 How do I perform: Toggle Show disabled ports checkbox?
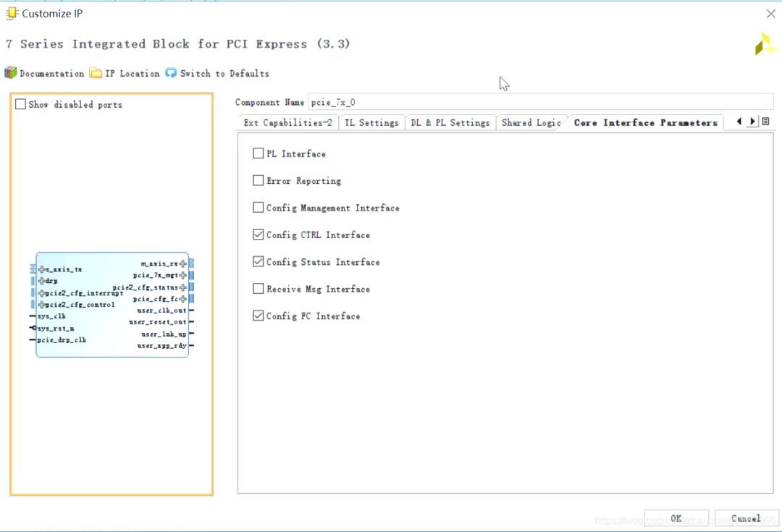coord(21,104)
